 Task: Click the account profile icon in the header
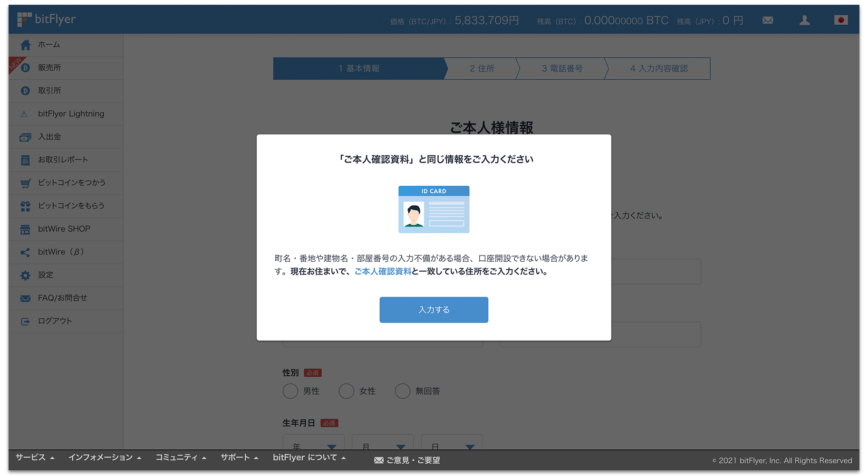tap(804, 20)
